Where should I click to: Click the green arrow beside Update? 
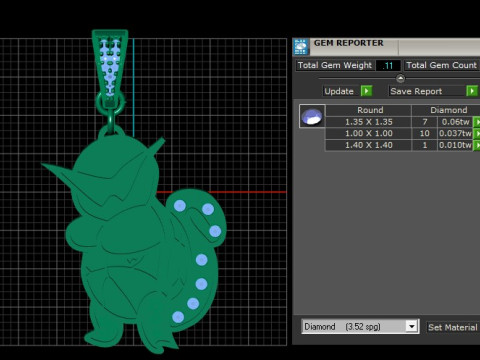(x=366, y=91)
